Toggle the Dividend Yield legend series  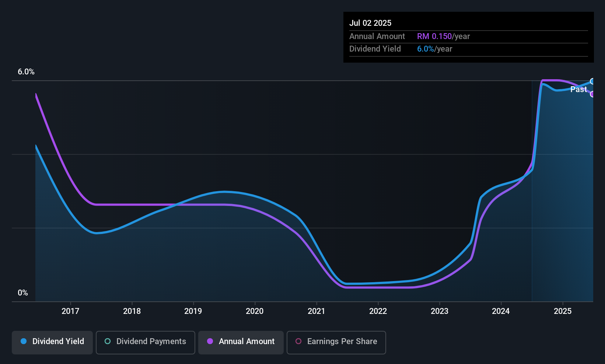pos(52,342)
